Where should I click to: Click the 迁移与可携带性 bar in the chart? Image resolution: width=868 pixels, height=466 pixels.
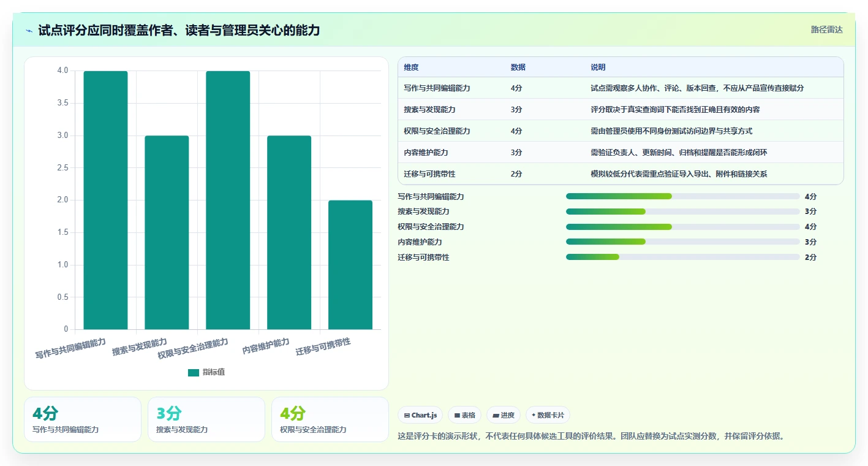350,265
